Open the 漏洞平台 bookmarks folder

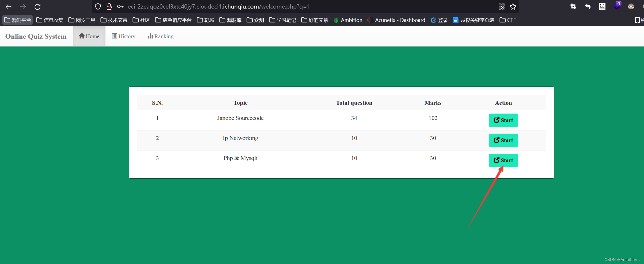tap(17, 20)
